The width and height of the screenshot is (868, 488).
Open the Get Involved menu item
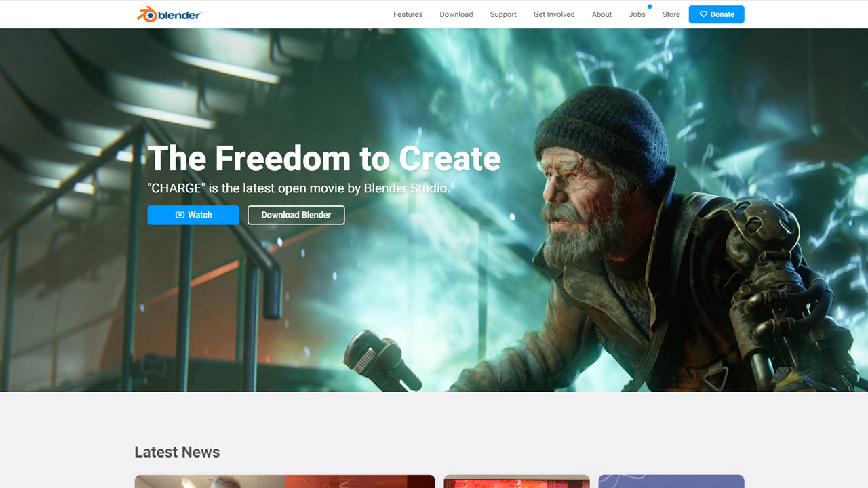pos(554,14)
